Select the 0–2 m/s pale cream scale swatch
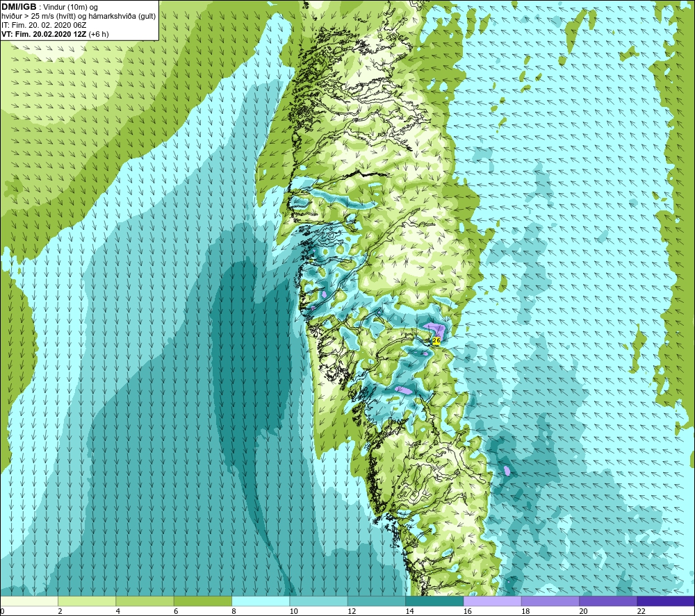Viewport: 695px width, 616px height. point(28,601)
